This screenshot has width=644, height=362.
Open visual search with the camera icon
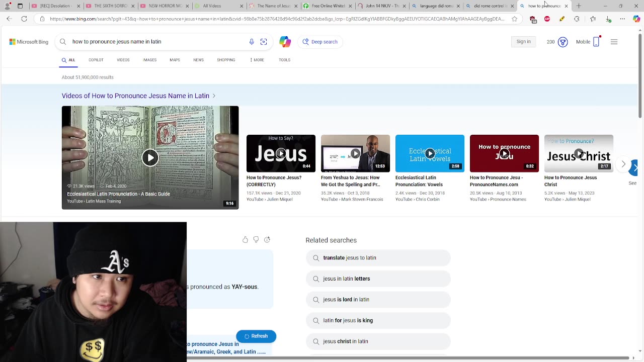[264, 42]
